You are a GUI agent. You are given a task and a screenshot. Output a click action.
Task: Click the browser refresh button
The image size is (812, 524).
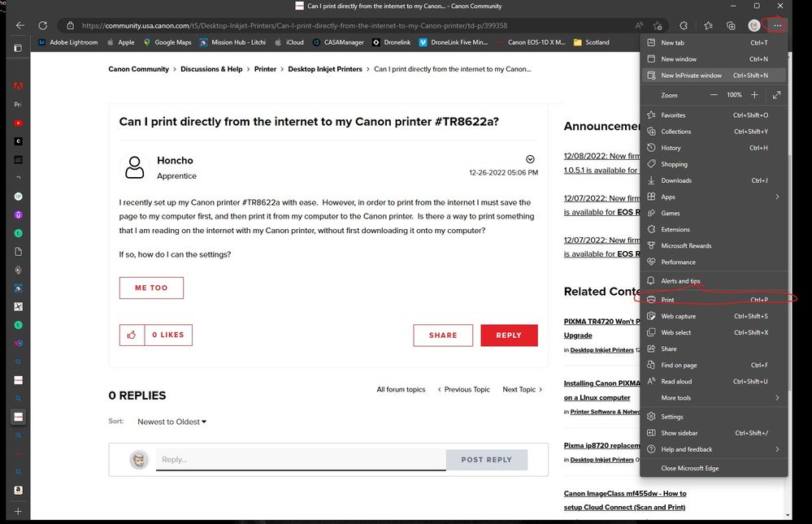tap(42, 26)
